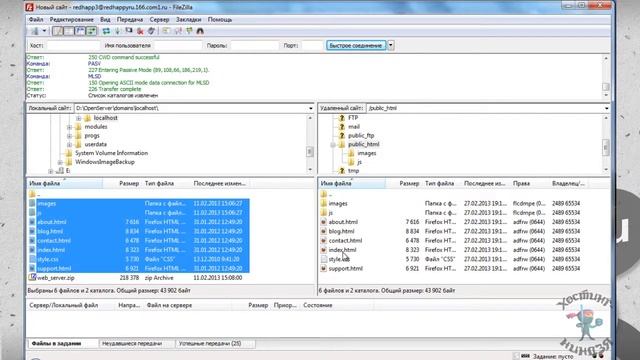Select the FTP folder in remote tree
This screenshot has width=640, height=360.
[x=353, y=118]
